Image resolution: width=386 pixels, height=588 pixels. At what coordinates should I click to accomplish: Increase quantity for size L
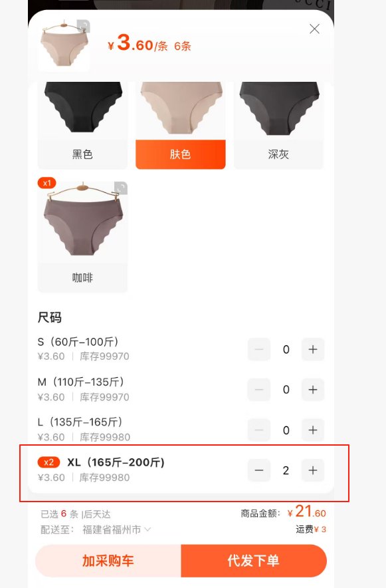(x=313, y=430)
